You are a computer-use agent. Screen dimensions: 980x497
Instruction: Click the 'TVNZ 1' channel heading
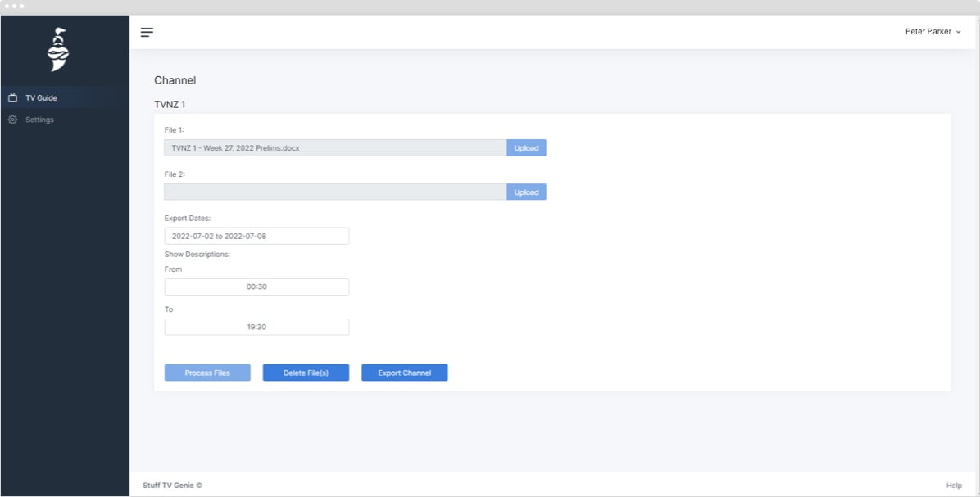[x=170, y=105]
